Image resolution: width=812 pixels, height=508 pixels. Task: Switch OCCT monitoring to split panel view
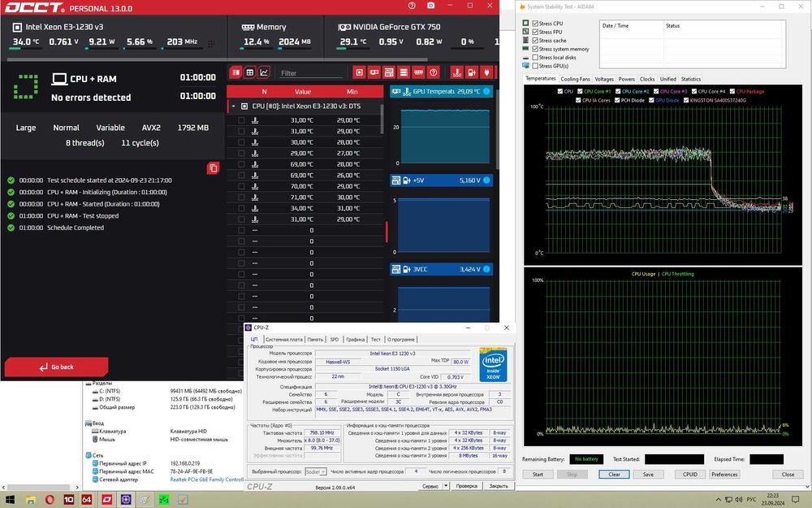[x=236, y=72]
